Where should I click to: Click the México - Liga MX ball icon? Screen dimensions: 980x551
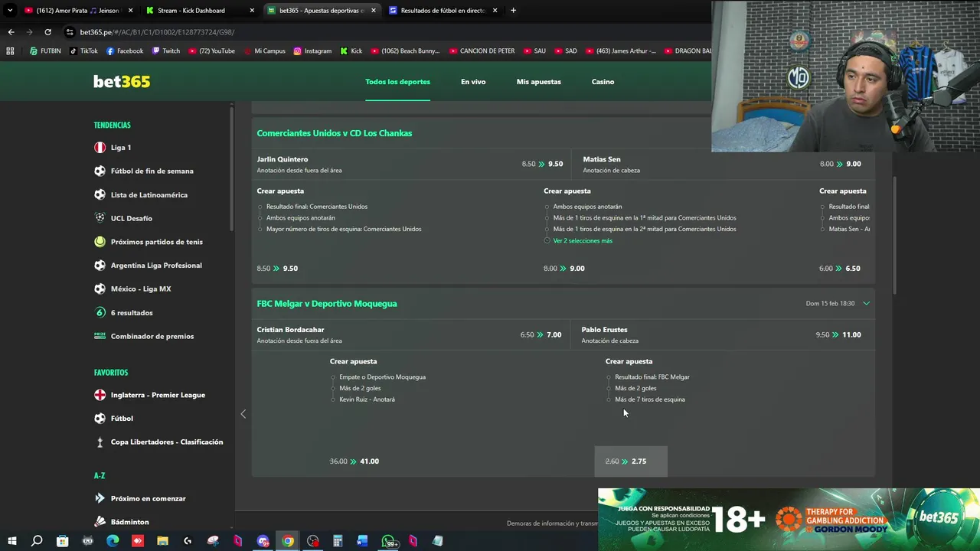100,289
